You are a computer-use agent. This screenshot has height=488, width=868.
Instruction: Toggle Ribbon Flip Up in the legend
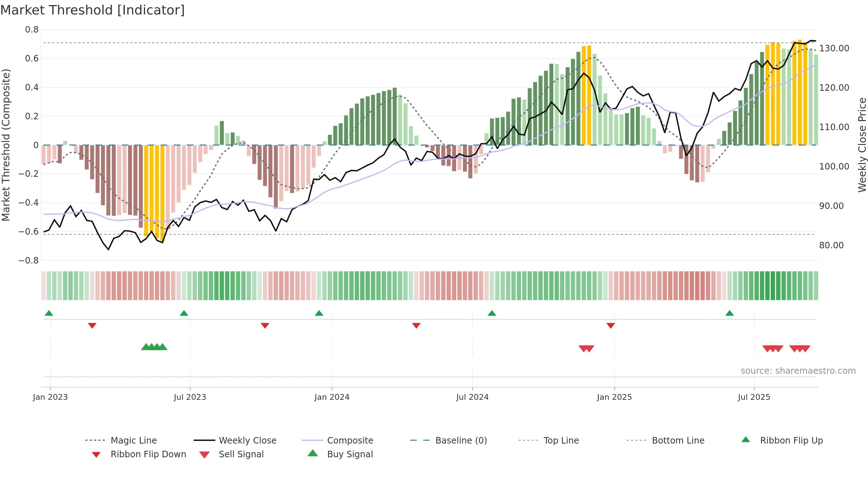click(x=782, y=440)
